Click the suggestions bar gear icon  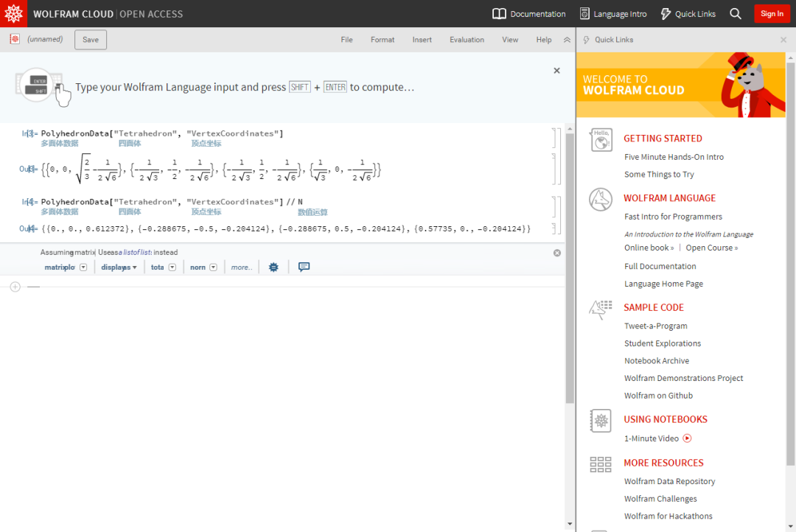pyautogui.click(x=273, y=267)
